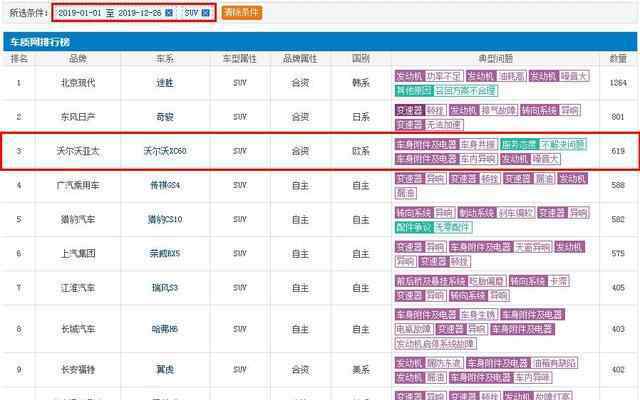This screenshot has height=400, width=640.
Task: Click the complaint count 801
Action: (618, 117)
